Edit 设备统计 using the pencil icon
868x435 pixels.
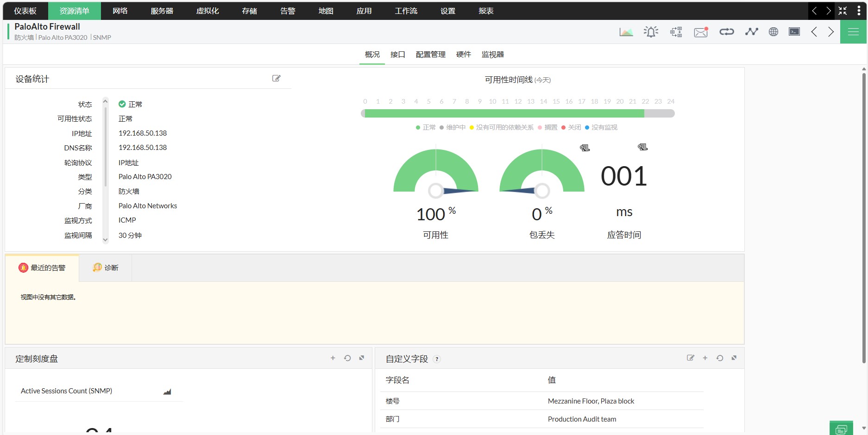[x=276, y=78]
